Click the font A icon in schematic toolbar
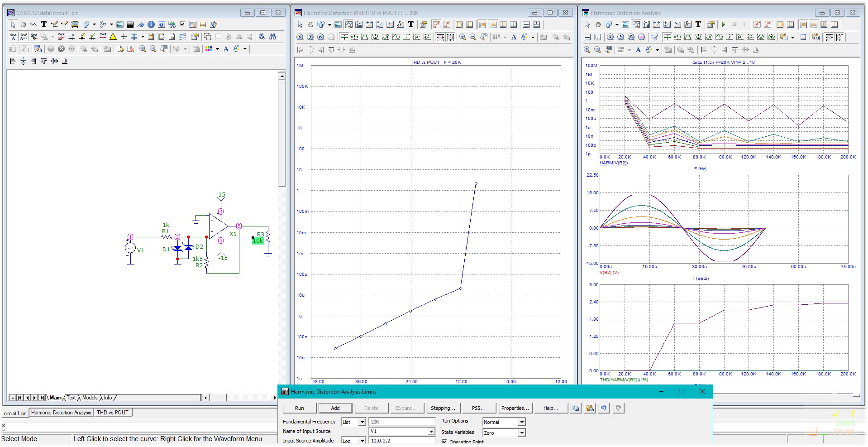Viewport: 868px width, 447px height. (x=226, y=49)
